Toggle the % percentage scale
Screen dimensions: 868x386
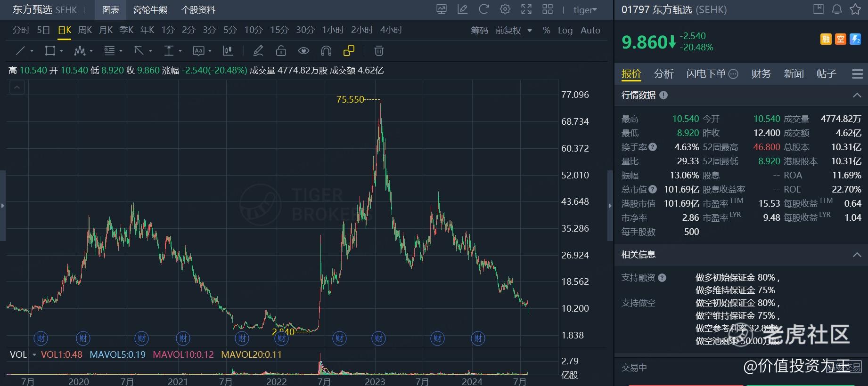546,30
